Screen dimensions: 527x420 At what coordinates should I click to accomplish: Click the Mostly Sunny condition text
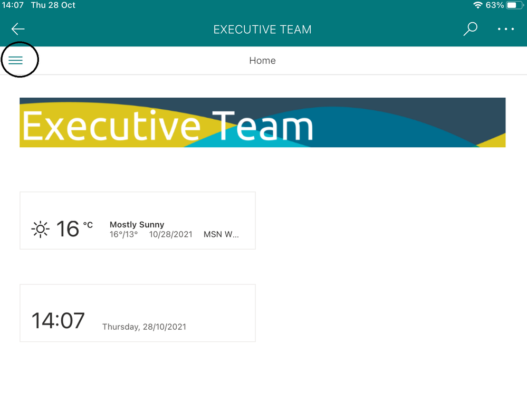137,225
